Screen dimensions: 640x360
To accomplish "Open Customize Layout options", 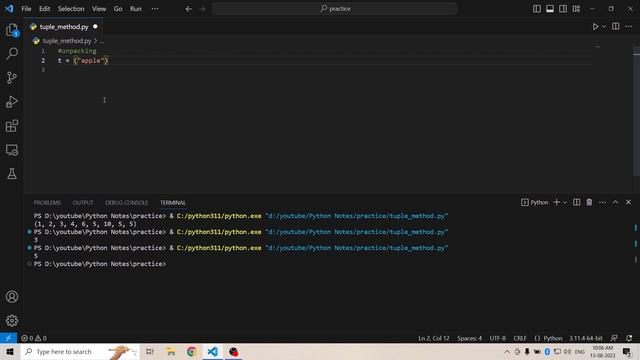I will coord(576,9).
